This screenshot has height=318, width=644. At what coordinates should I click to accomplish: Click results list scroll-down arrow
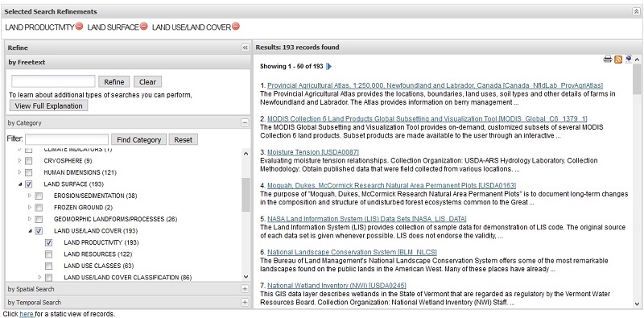click(637, 304)
